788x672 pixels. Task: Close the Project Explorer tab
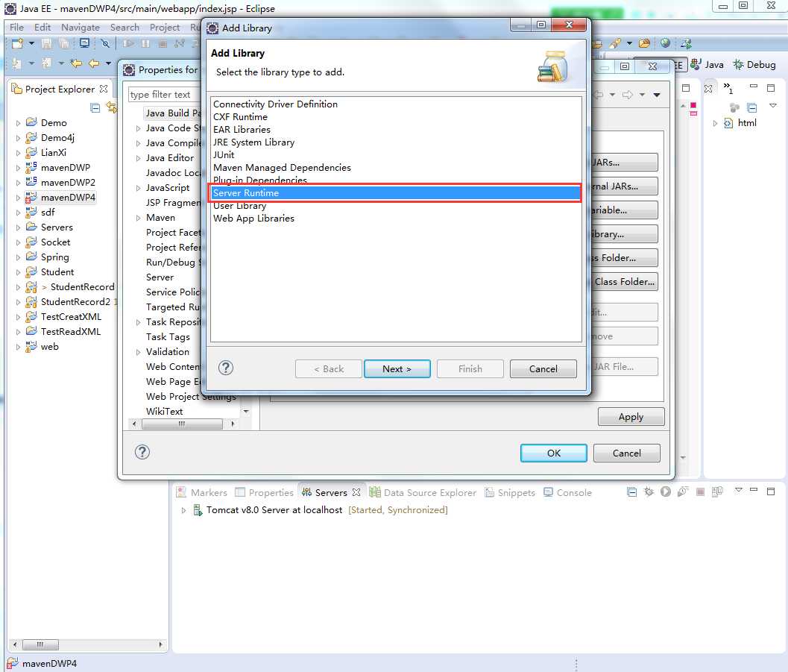[x=104, y=89]
